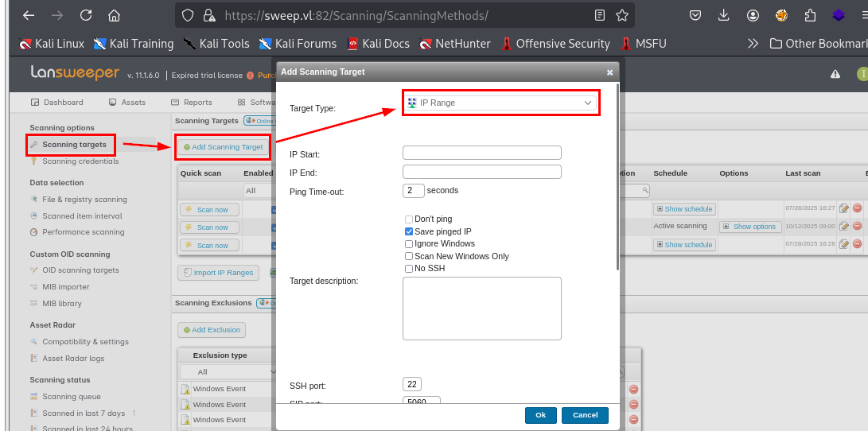
Task: Click the Lansweeper logo
Action: (x=75, y=73)
